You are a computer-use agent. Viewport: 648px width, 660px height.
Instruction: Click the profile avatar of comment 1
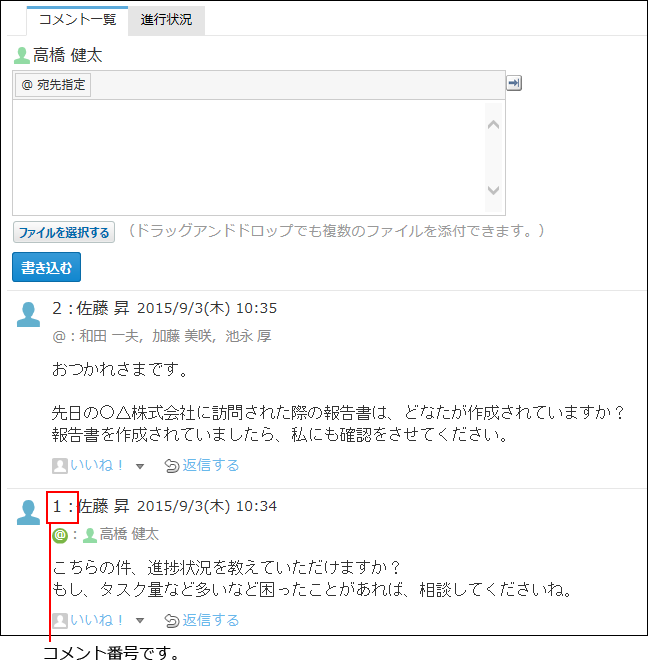coord(28,512)
